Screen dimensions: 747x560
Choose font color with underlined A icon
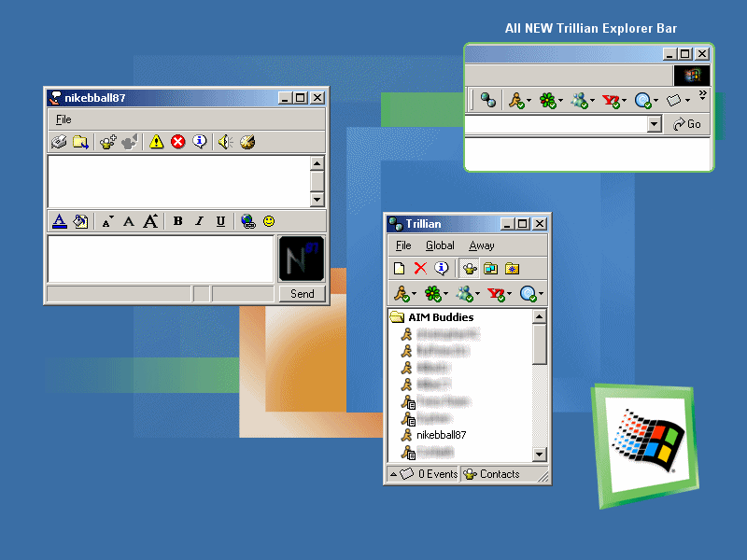coord(59,221)
